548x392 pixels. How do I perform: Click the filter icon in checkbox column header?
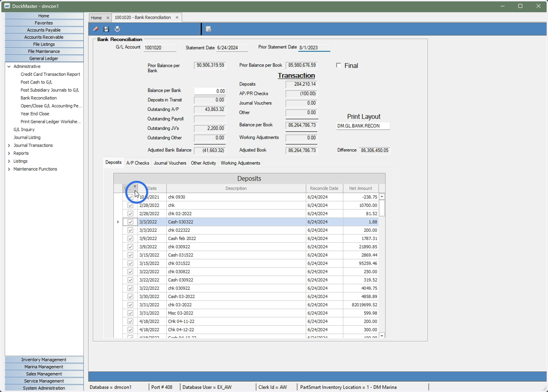click(x=135, y=187)
